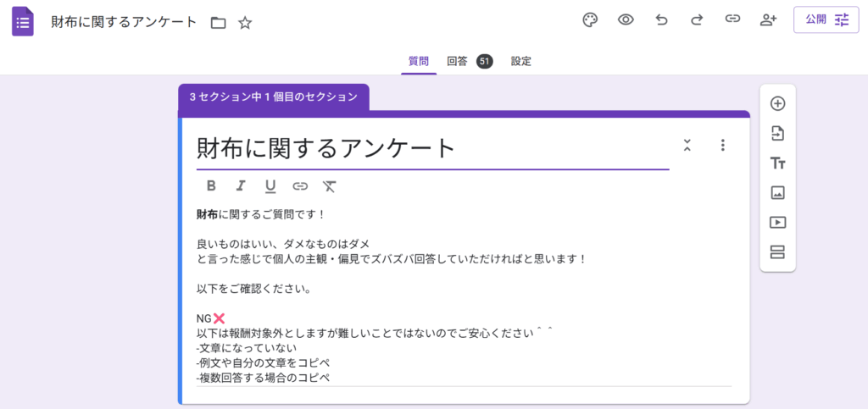Preview the form with eye icon
868x409 pixels.
pyautogui.click(x=626, y=20)
